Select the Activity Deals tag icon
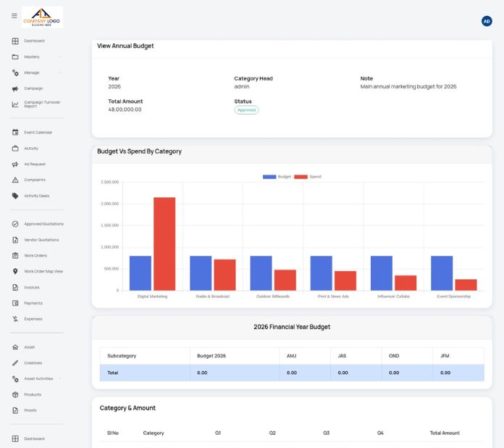Viewport: 504px width, 448px height. point(15,196)
